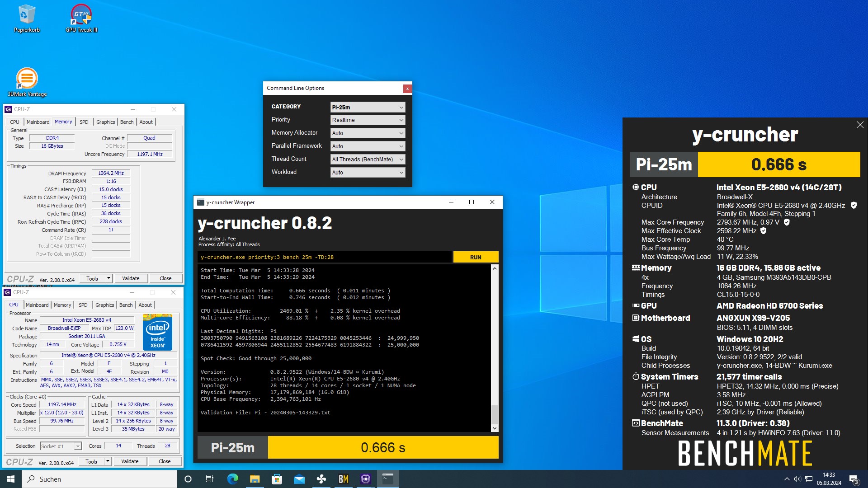868x488 pixels.
Task: Click Tools button in lower CPU-Z
Action: tap(91, 461)
